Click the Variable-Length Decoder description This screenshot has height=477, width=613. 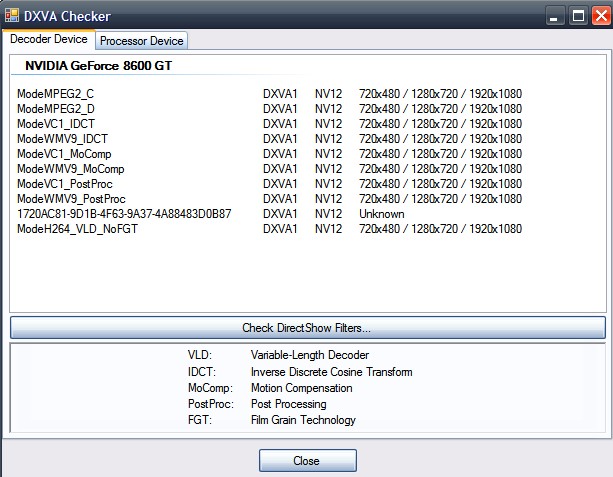click(310, 355)
